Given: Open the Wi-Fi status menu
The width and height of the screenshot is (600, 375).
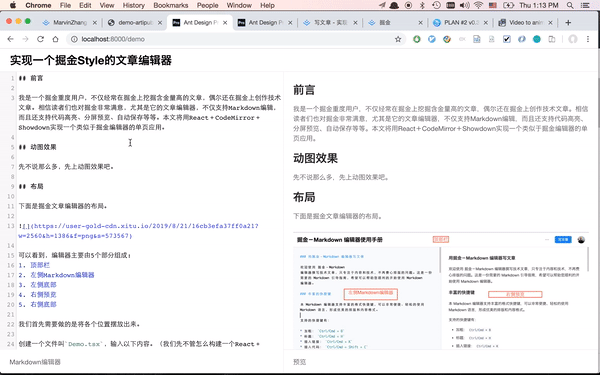Looking at the screenshot, I should 478,5.
